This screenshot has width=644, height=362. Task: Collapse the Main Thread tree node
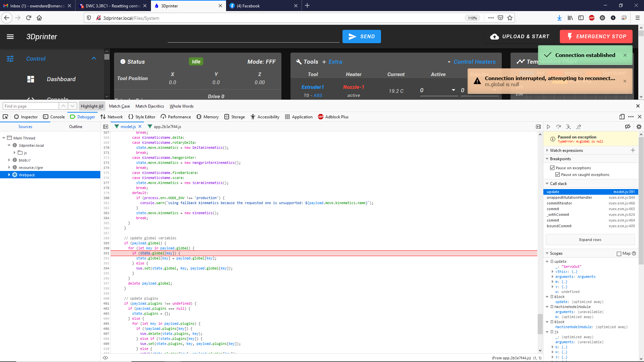[x=4, y=138]
